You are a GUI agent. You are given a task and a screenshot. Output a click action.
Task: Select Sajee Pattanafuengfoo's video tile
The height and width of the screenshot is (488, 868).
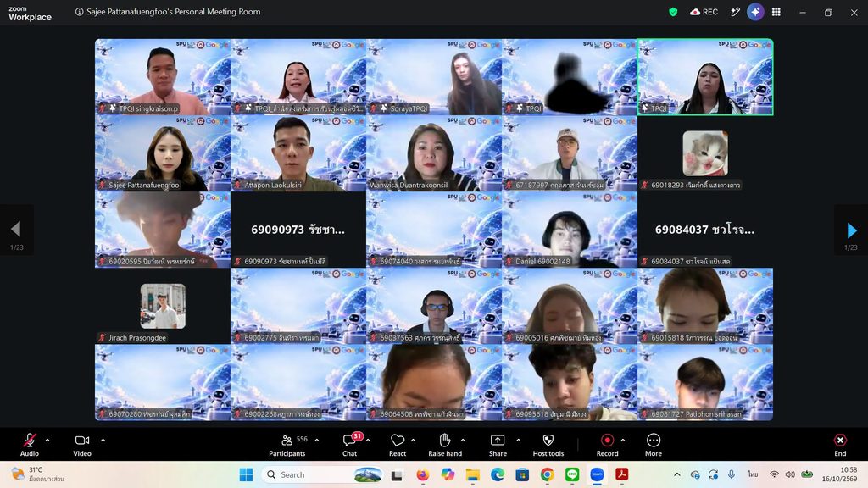tap(163, 153)
